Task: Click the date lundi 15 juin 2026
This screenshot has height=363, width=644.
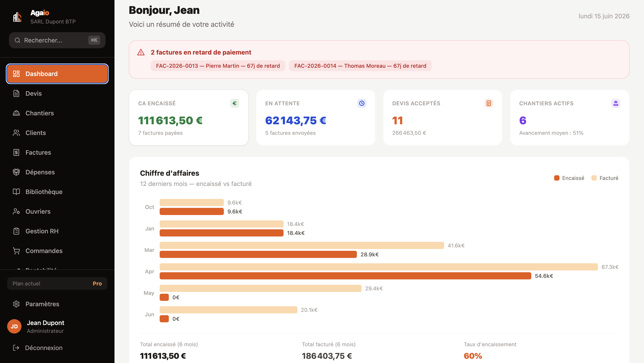Action: [604, 16]
